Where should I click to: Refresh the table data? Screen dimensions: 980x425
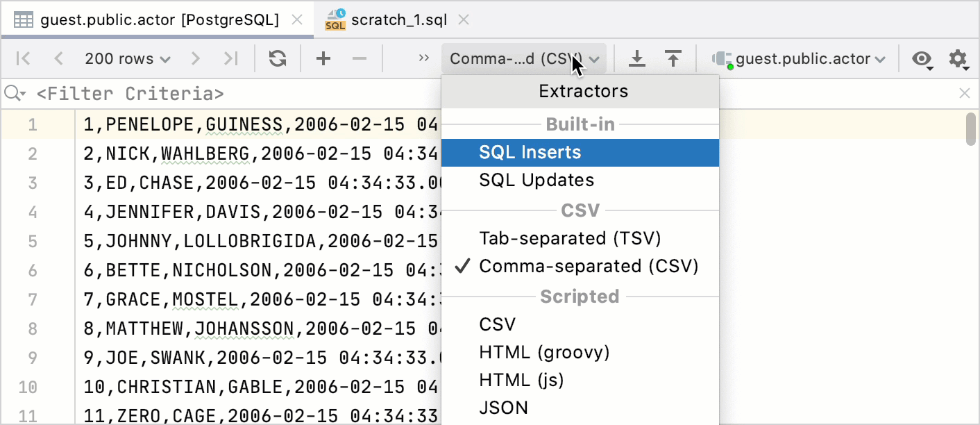pyautogui.click(x=277, y=58)
